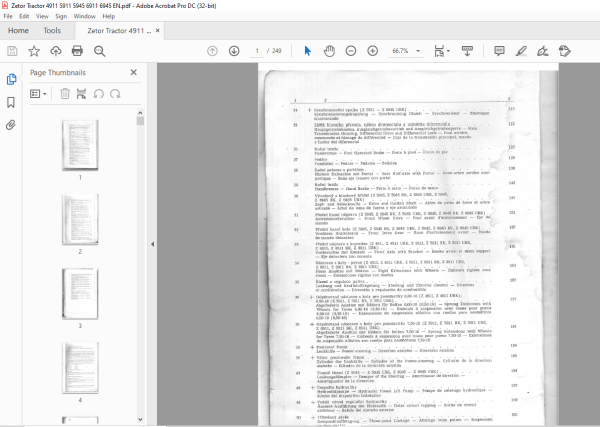
Task: Click the scrolling mode keyboard icon
Action: (x=467, y=51)
